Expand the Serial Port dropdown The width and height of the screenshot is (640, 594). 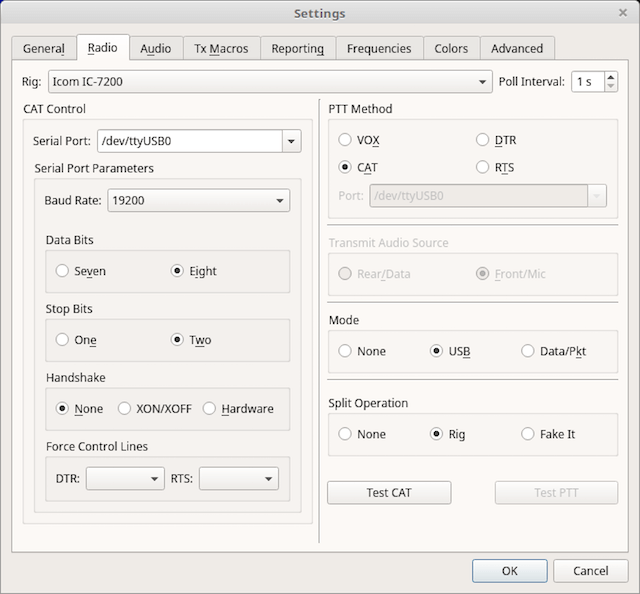[291, 141]
